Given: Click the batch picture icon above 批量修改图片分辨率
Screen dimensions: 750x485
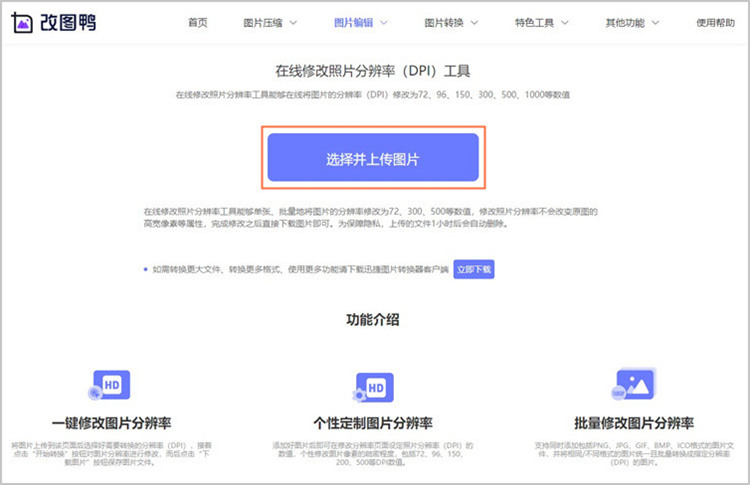Looking at the screenshot, I should click(635, 383).
